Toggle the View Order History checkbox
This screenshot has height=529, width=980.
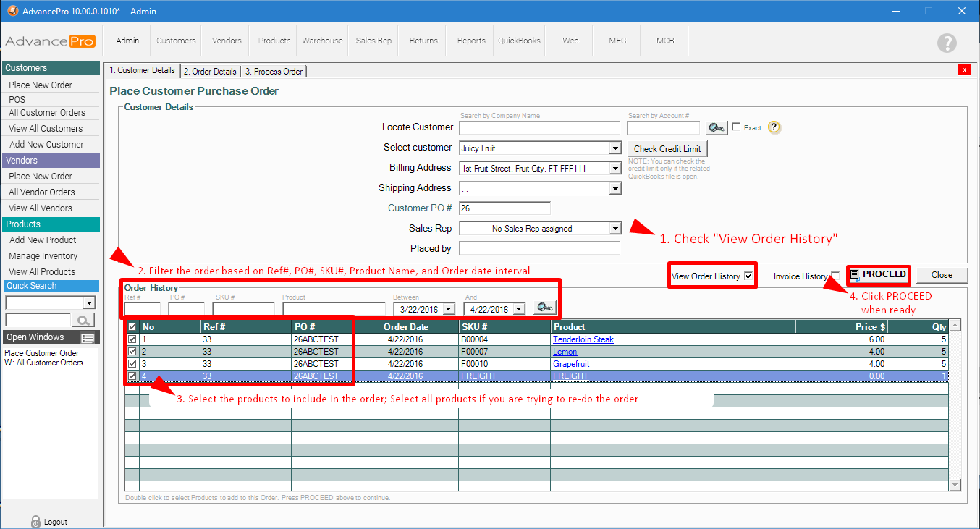coord(748,276)
